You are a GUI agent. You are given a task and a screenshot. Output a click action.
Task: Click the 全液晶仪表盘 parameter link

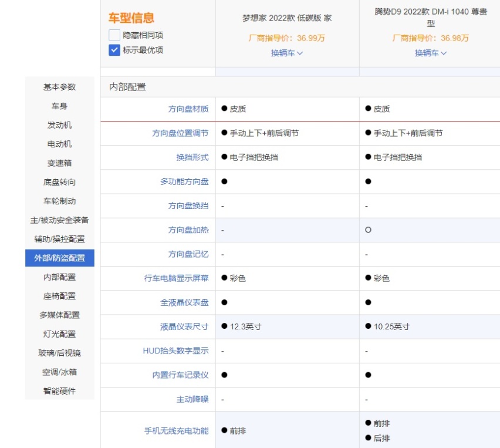tap(184, 302)
